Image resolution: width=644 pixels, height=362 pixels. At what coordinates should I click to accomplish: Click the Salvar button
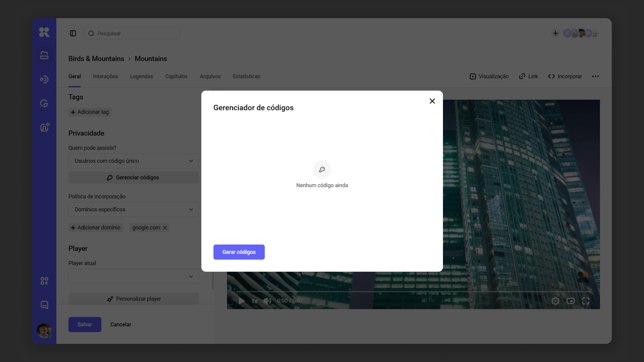pyautogui.click(x=85, y=324)
